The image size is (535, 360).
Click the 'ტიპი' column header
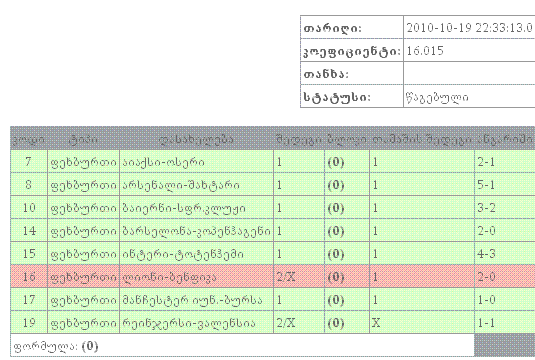click(x=83, y=140)
